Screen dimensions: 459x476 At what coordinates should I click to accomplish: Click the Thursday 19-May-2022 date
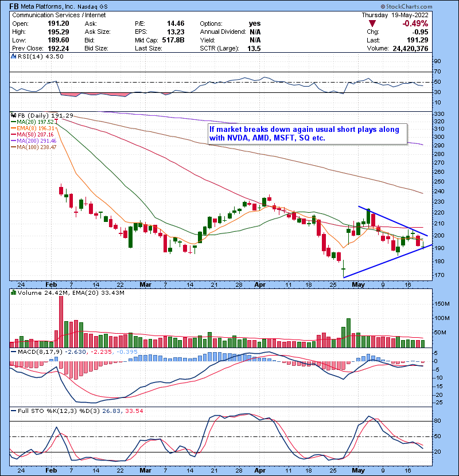[x=395, y=15]
